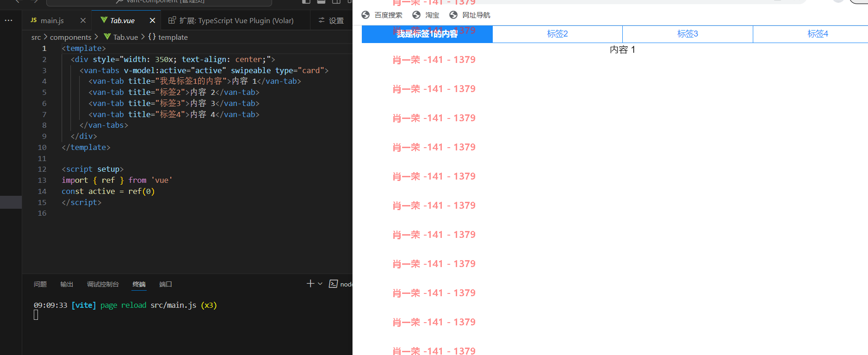Screen dimensions: 868x355
Task: Open the editor more actions ellipsis menu
Action: click(8, 20)
